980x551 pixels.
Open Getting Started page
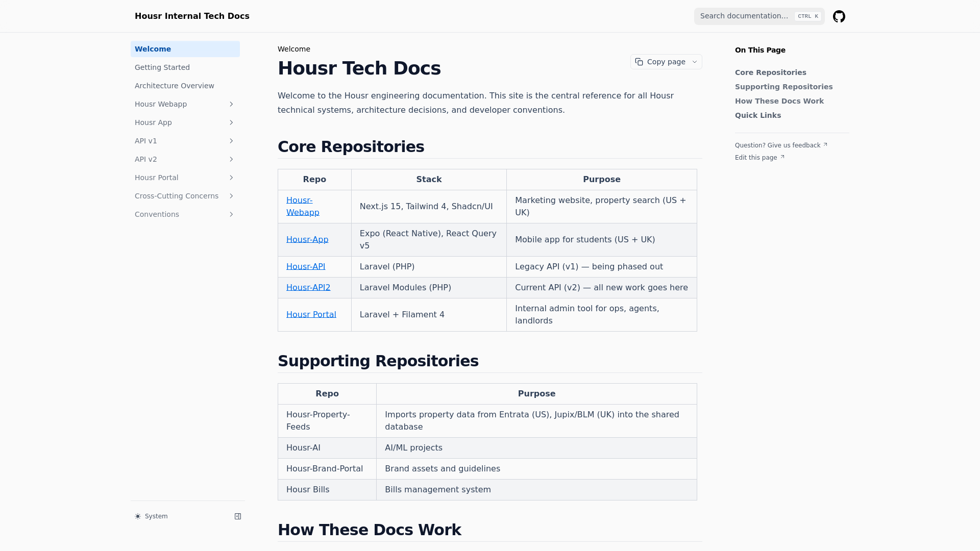[185, 67]
